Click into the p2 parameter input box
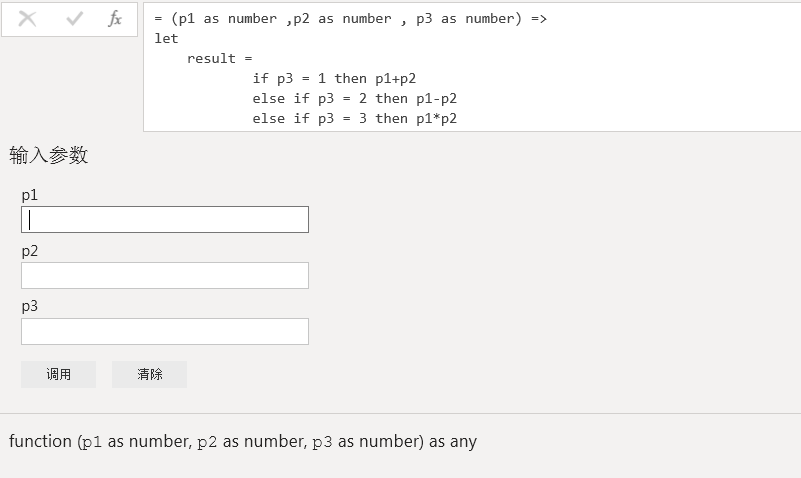This screenshot has width=801, height=478. pos(165,275)
